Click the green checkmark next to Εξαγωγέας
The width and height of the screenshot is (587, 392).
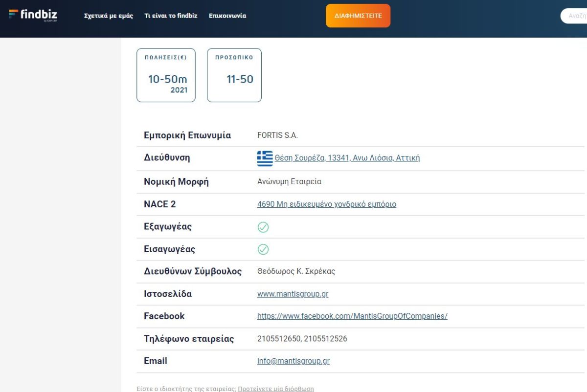(263, 227)
